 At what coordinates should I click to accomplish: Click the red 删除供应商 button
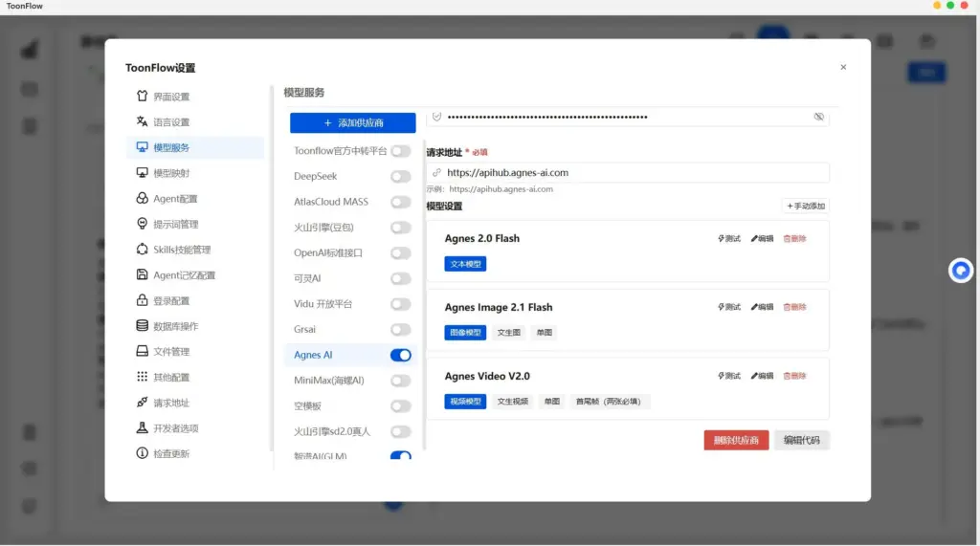[736, 440]
